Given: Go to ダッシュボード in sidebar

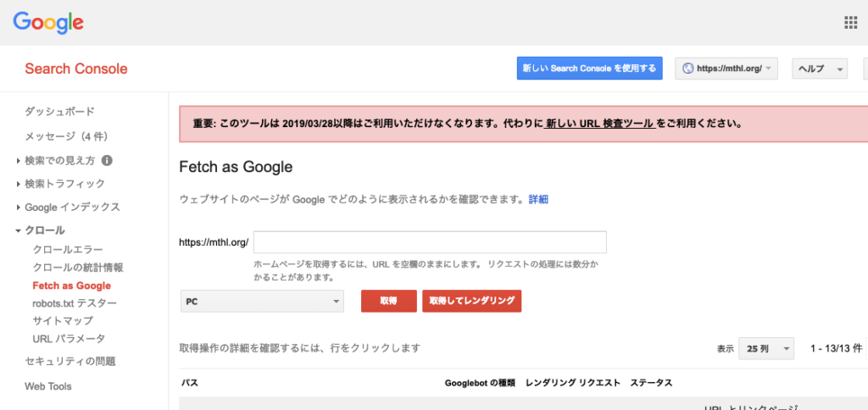Looking at the screenshot, I should (x=60, y=112).
